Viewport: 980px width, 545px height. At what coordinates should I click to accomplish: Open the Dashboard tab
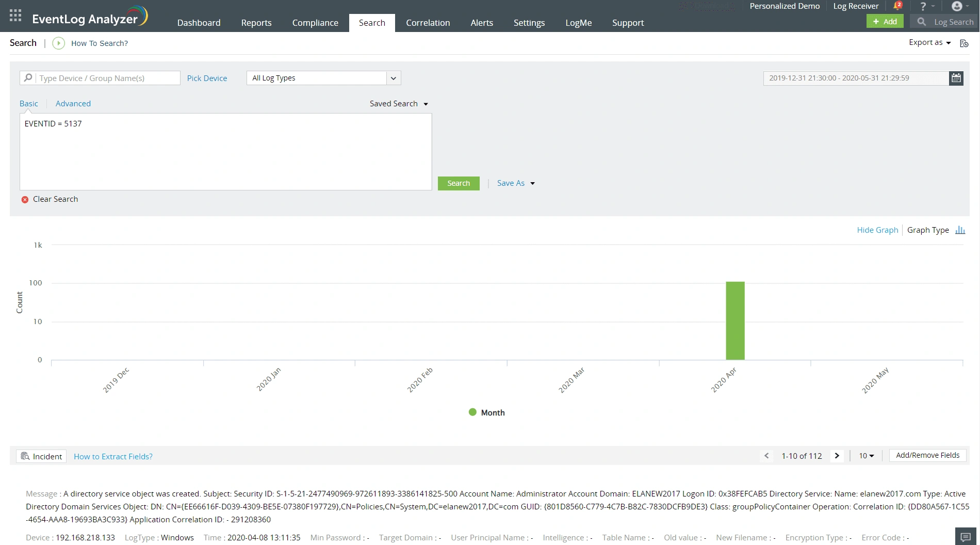coord(199,23)
